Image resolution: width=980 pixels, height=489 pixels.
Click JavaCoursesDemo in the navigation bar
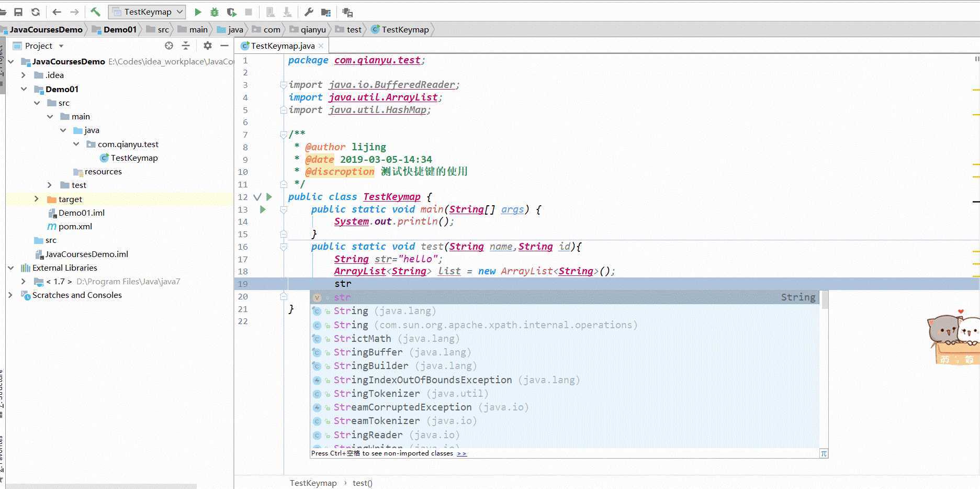(x=46, y=29)
